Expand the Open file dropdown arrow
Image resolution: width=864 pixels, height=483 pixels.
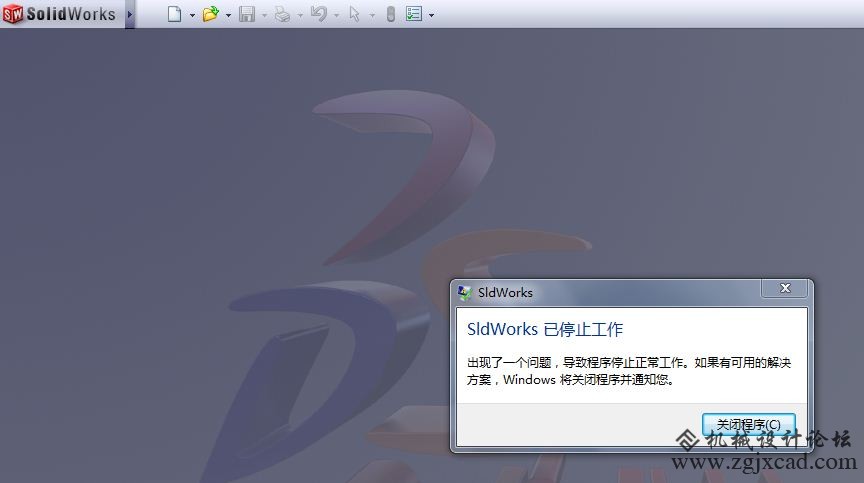228,15
